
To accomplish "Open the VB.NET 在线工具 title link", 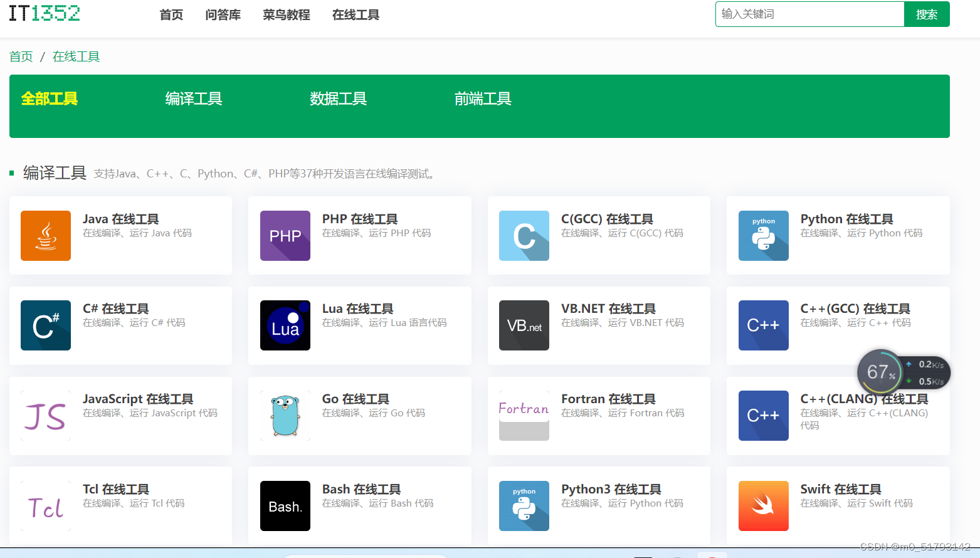I will 608,308.
